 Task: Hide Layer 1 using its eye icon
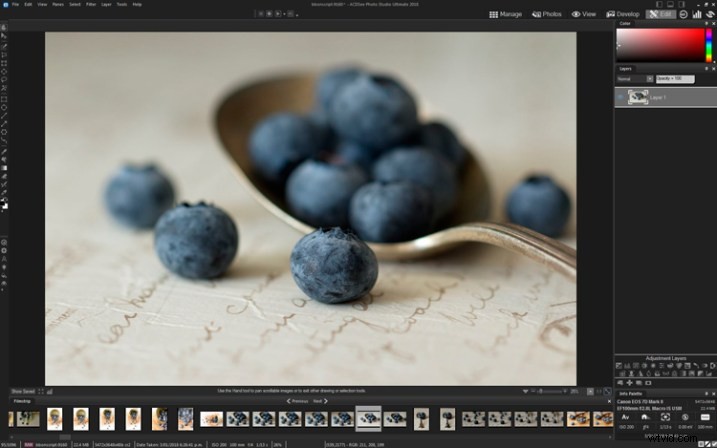(621, 97)
